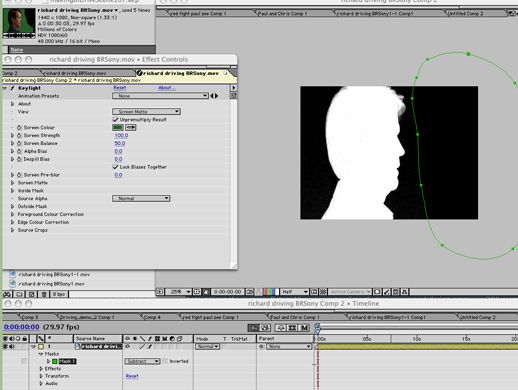Toggle transparency grid icon

coord(323,292)
